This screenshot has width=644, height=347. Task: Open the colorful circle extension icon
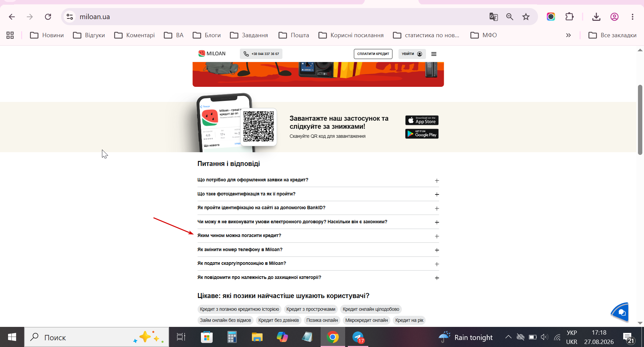coord(551,17)
